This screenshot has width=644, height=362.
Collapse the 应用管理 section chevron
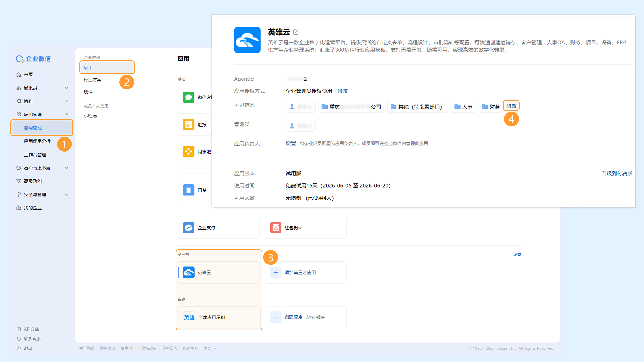tap(66, 114)
